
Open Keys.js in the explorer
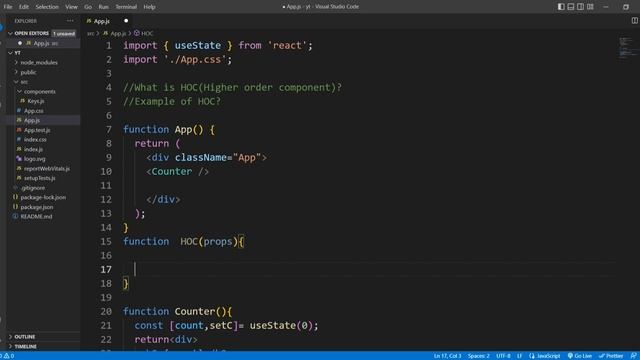click(x=36, y=101)
